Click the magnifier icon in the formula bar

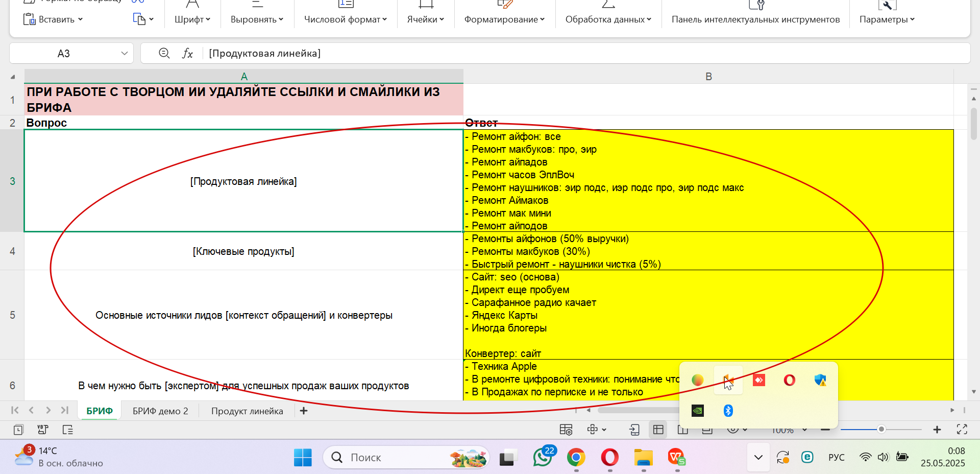click(164, 53)
